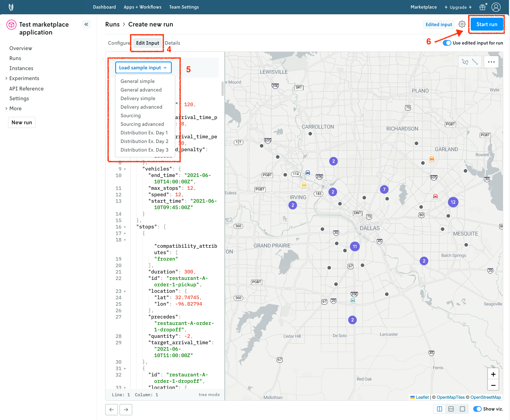This screenshot has height=420, width=510.
Task: Collapse the sidebar with double-chevron icon
Action: [86, 24]
